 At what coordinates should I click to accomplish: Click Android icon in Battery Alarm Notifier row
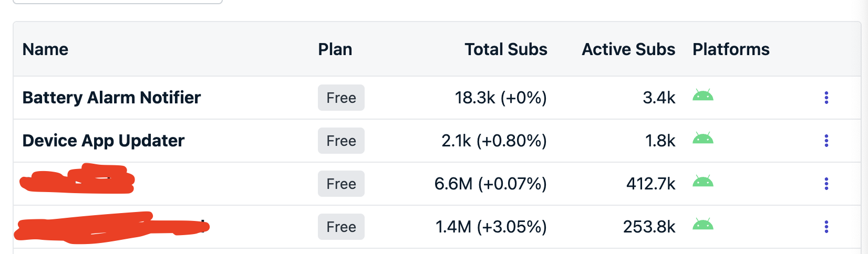702,95
